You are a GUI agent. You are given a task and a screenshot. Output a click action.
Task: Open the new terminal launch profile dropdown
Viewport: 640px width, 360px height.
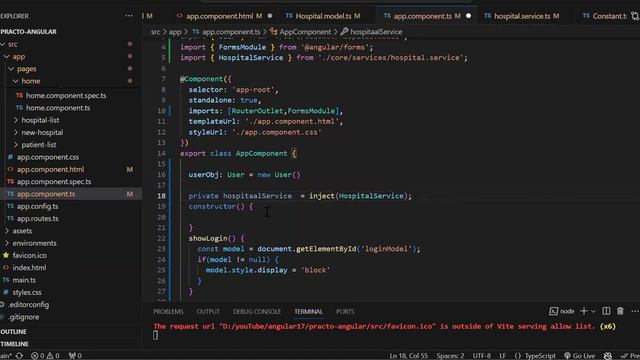(593, 311)
